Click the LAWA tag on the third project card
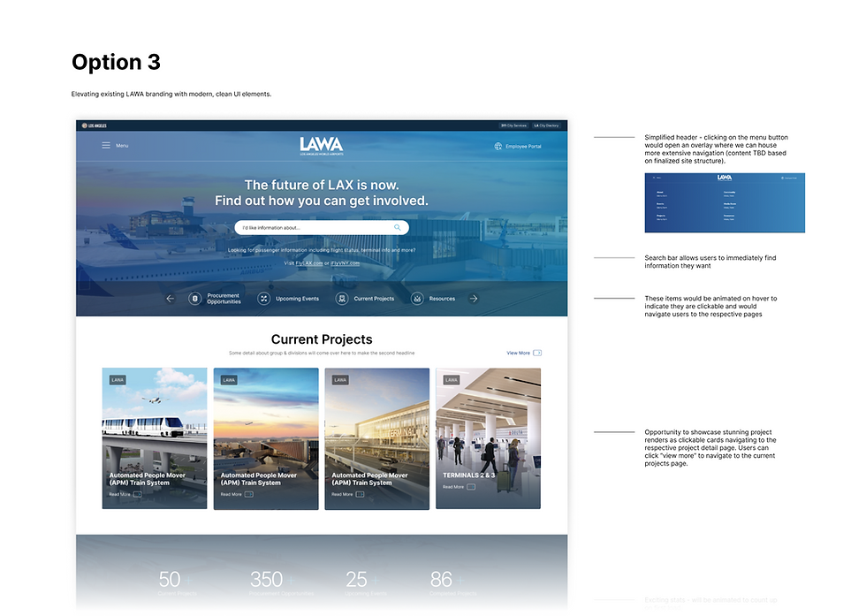The image size is (866, 616). 340,379
